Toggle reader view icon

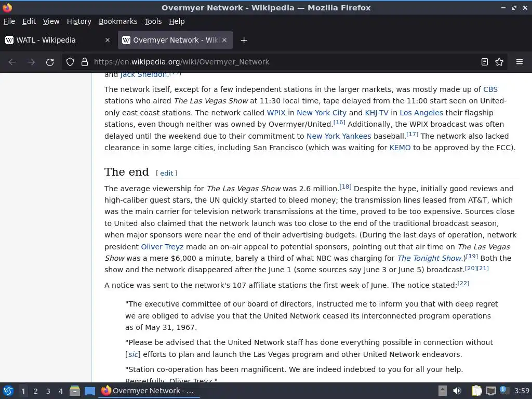click(x=485, y=62)
